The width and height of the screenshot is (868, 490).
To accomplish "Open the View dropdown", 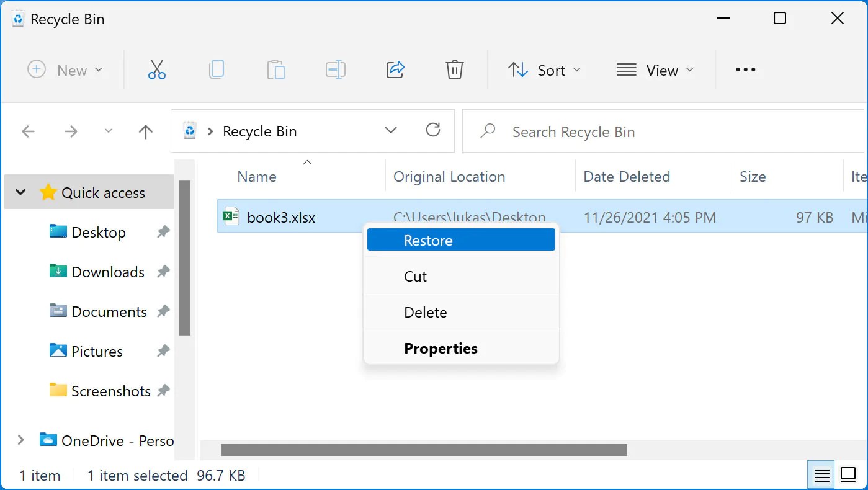I will tap(655, 69).
